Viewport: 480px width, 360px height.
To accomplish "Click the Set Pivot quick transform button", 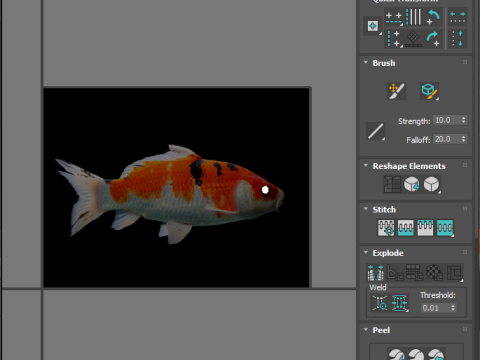I will pos(373,26).
